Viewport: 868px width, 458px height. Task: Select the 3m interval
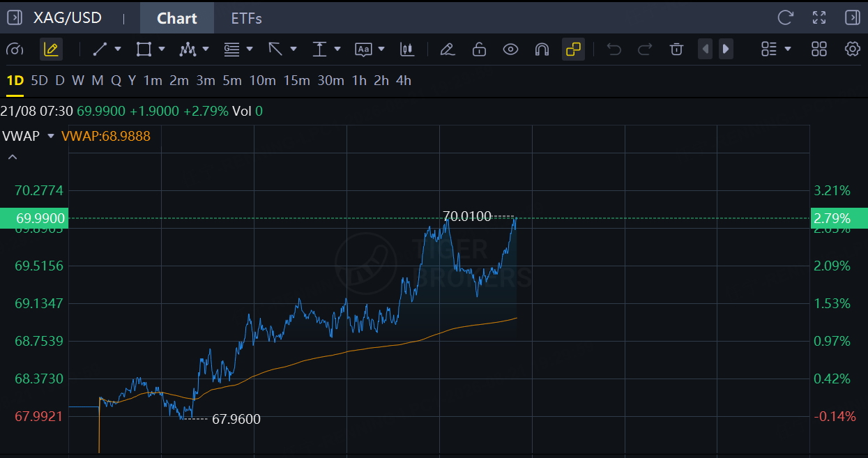tap(206, 81)
